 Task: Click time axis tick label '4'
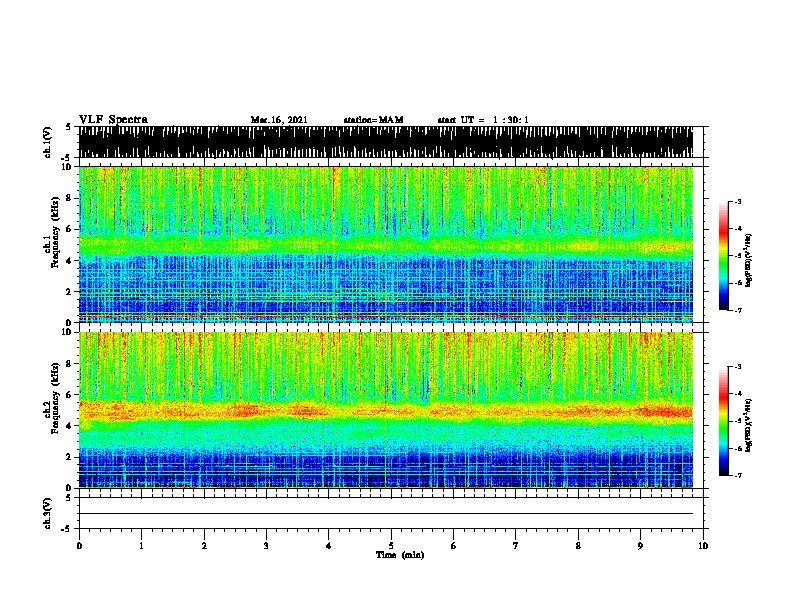[x=329, y=546]
